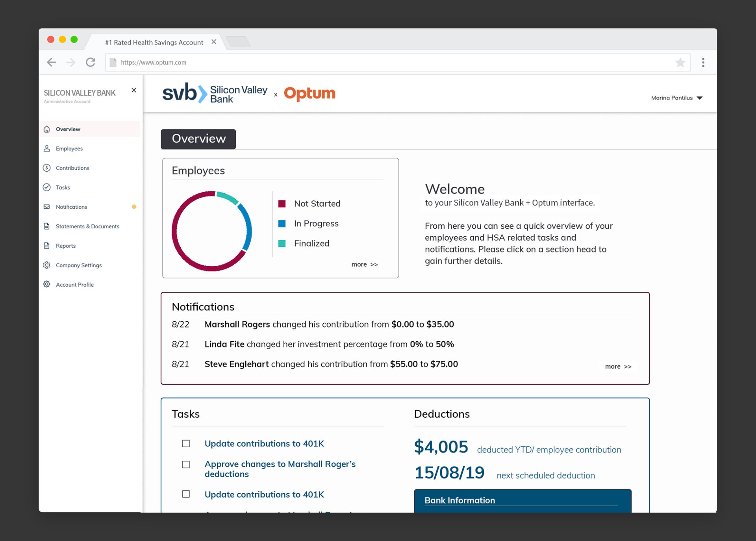
Task: Click the Deductions section heading
Action: point(442,414)
